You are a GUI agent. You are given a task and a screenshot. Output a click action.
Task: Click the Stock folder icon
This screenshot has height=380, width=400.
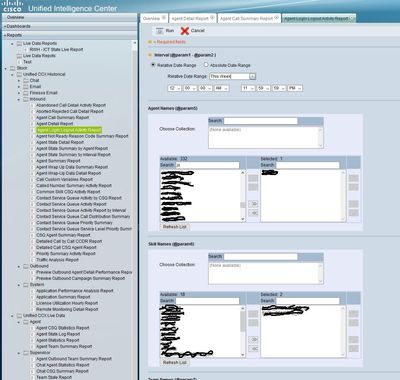(x=13, y=68)
